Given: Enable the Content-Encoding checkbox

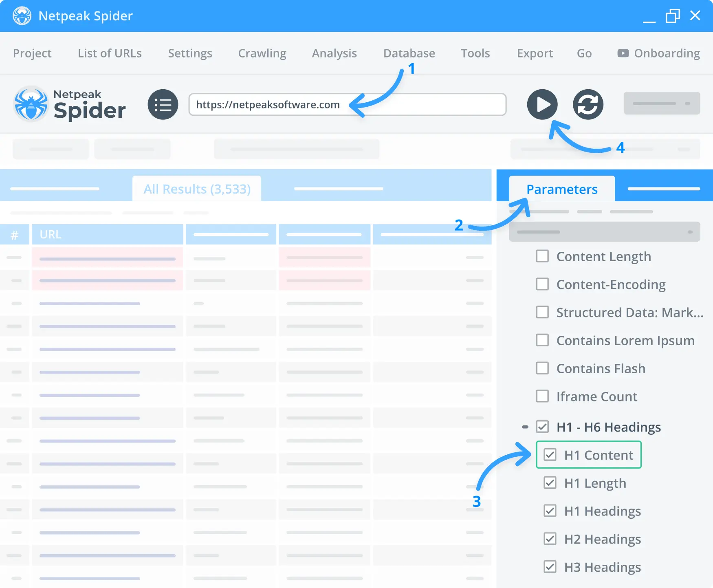Looking at the screenshot, I should pos(542,284).
